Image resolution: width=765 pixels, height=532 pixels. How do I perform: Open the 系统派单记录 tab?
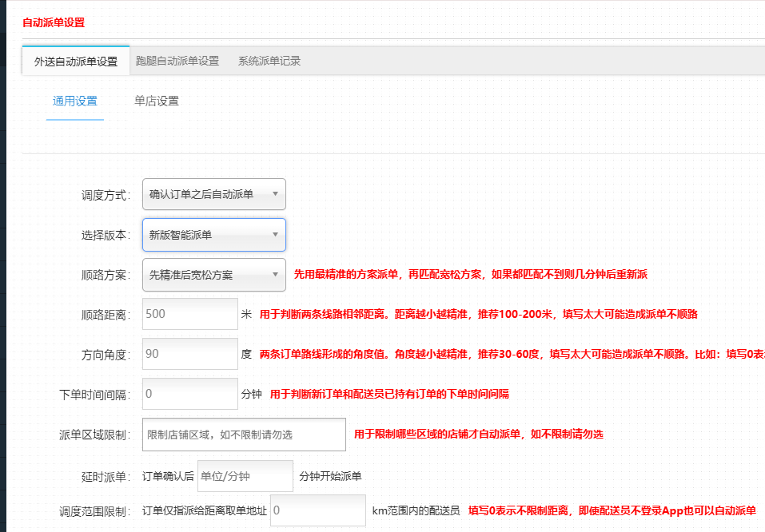click(269, 61)
